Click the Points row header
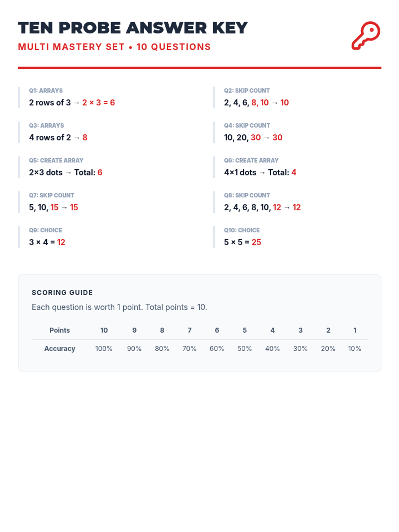The width and height of the screenshot is (399, 532). click(x=60, y=330)
